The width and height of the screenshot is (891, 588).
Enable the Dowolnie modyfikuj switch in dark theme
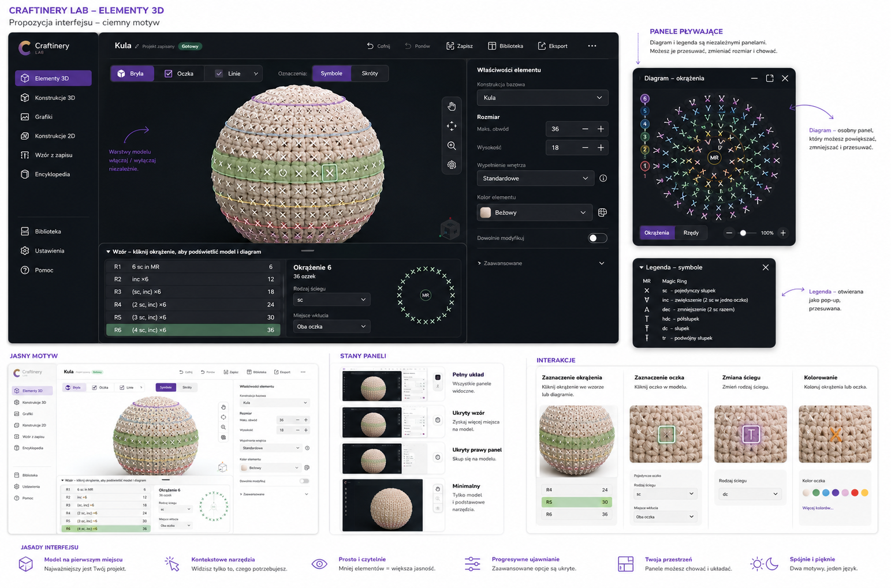[x=597, y=238]
